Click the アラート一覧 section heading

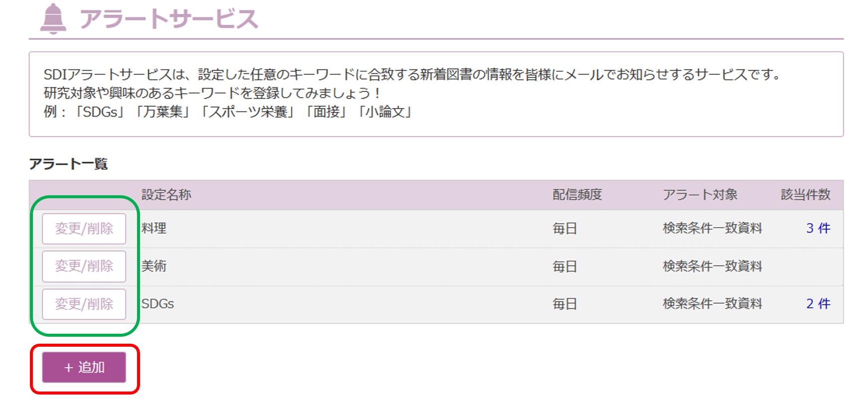coord(68,164)
